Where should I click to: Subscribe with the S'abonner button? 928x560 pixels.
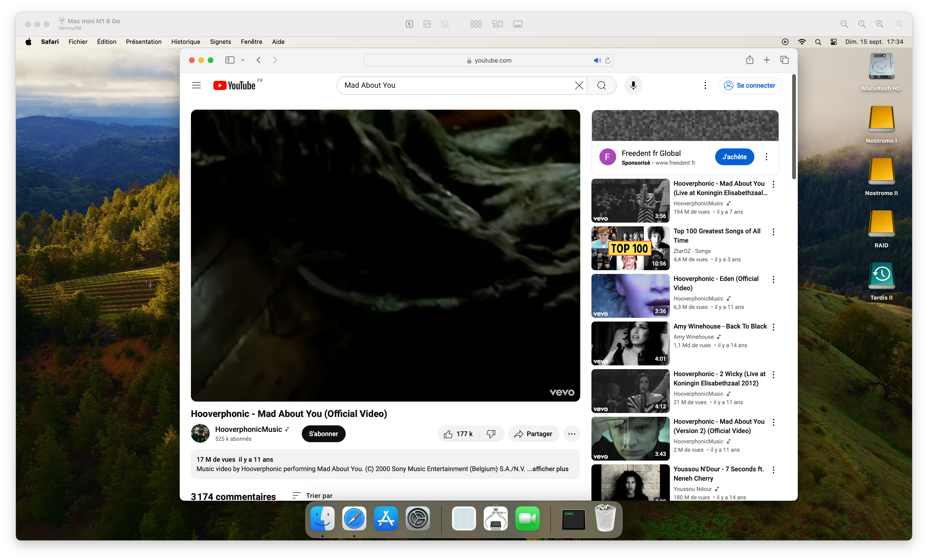(323, 434)
